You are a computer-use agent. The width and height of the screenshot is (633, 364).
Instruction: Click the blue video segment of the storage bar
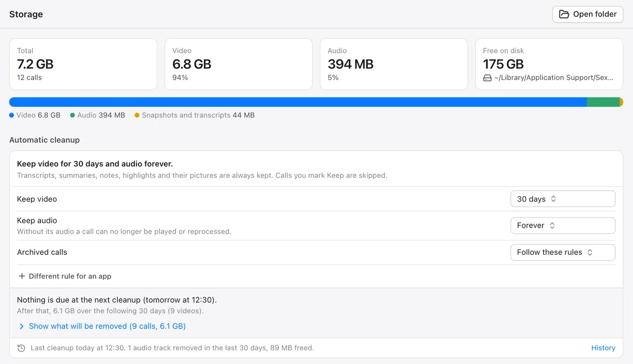pyautogui.click(x=298, y=102)
